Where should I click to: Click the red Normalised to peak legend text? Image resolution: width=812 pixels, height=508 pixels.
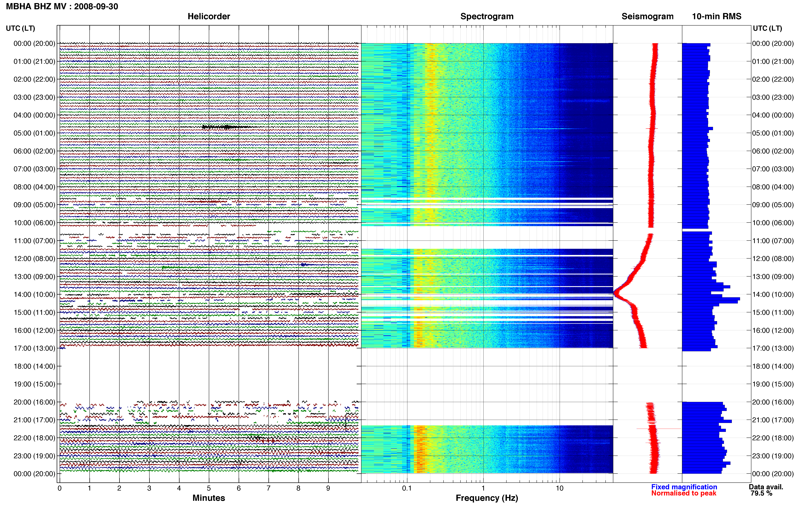coord(684,493)
